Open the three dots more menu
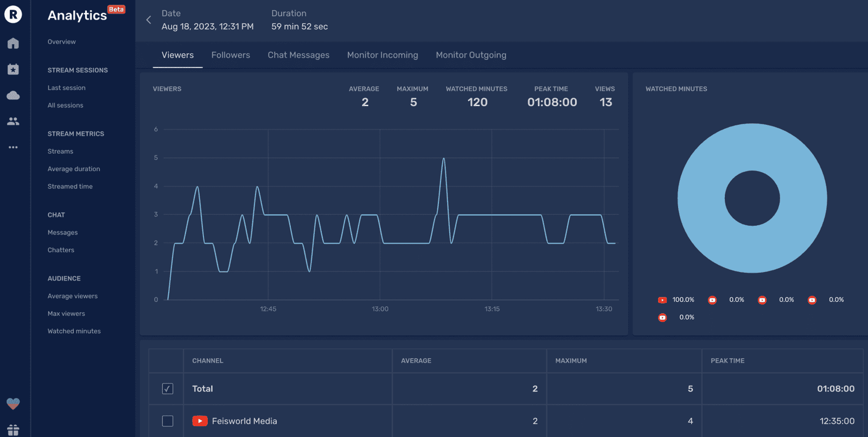Image resolution: width=868 pixels, height=437 pixels. (13, 147)
